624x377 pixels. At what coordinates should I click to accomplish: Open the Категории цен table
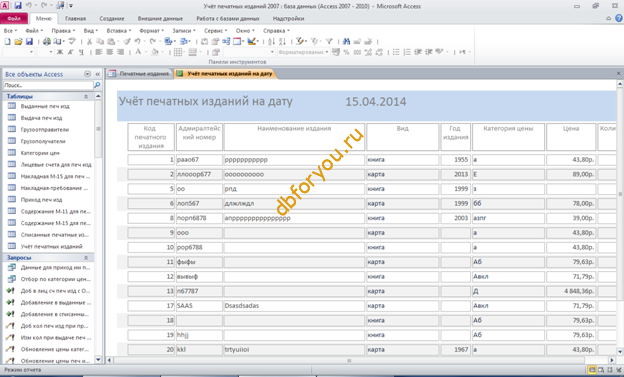[x=40, y=153]
